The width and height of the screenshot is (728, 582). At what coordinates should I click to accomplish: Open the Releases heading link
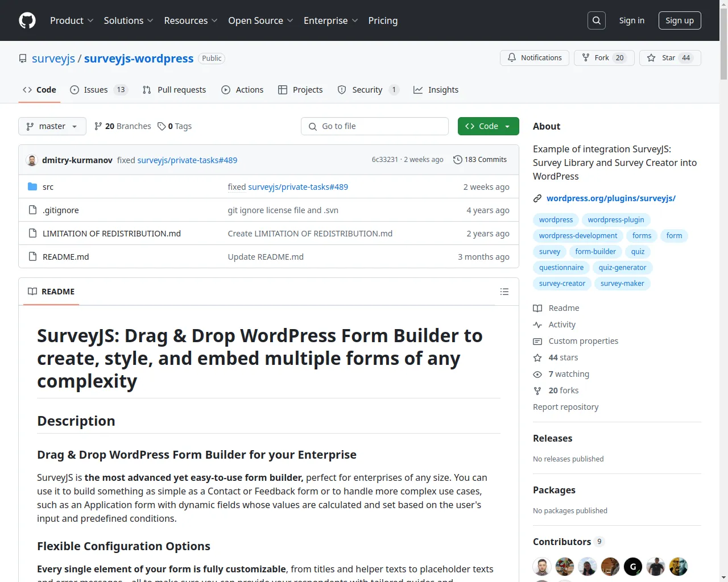click(x=552, y=438)
